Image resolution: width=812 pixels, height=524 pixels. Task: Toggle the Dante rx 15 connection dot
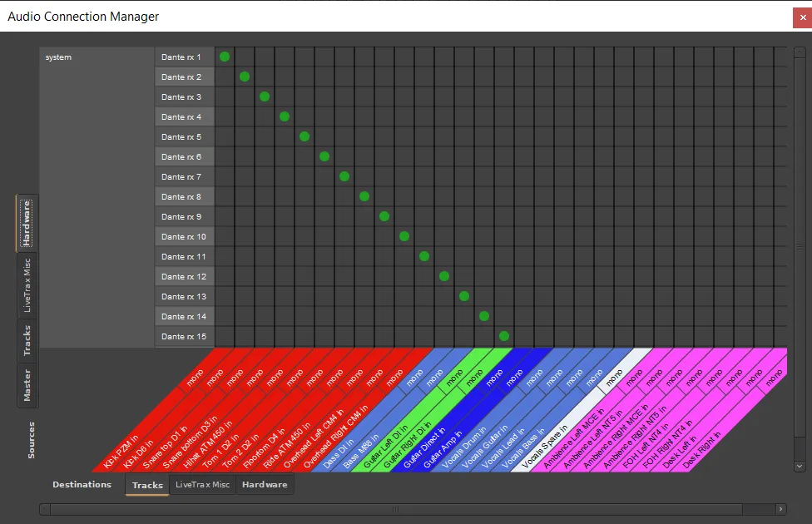pyautogui.click(x=504, y=336)
